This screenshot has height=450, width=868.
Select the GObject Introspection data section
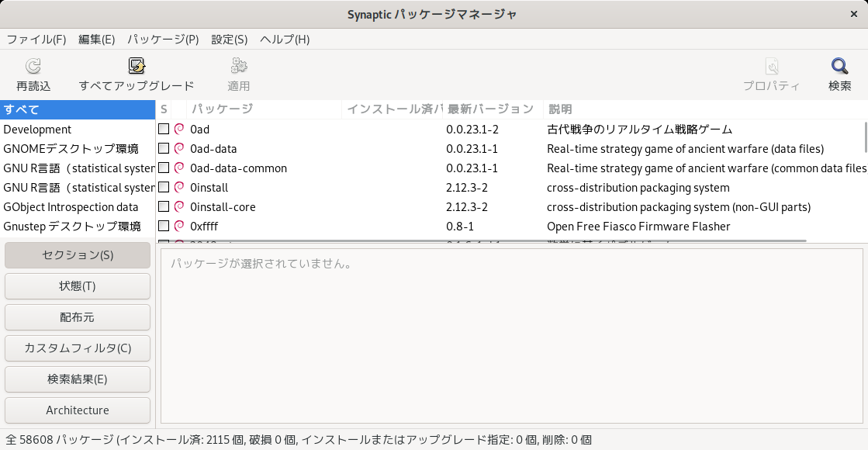coord(78,207)
